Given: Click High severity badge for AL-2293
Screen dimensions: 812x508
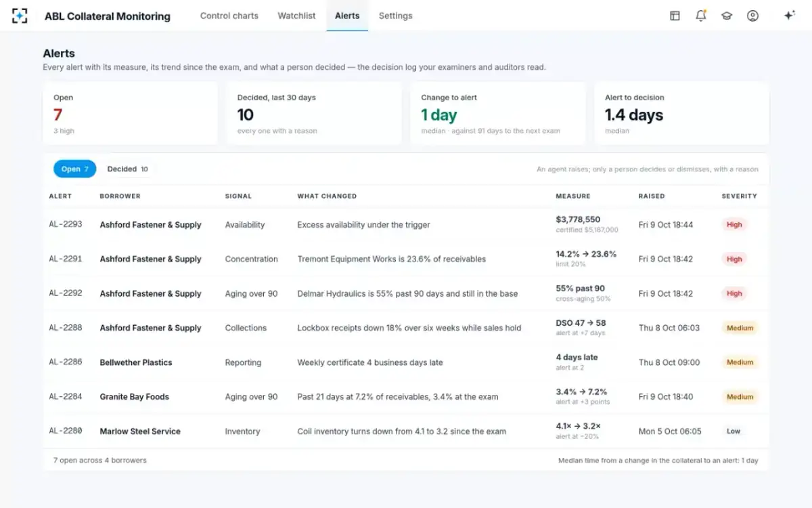Looking at the screenshot, I should pos(734,225).
